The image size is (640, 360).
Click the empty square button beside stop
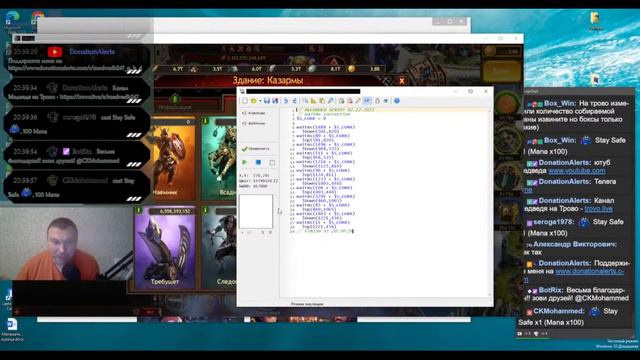click(272, 163)
